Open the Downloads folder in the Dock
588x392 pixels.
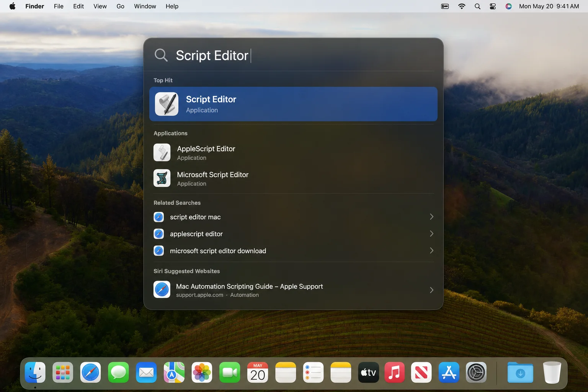(x=520, y=372)
